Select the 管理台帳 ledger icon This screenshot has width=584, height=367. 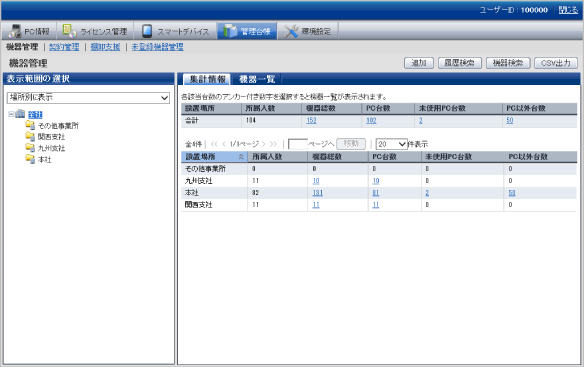click(230, 31)
